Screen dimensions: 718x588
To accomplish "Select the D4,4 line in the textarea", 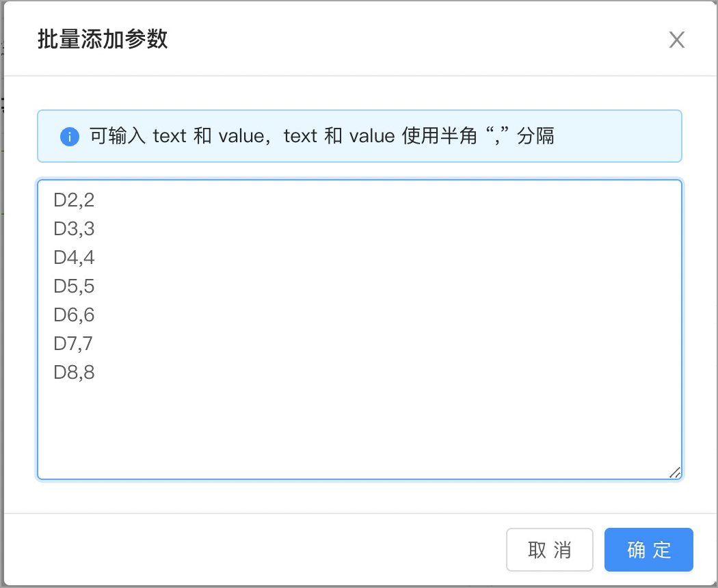I will point(74,257).
